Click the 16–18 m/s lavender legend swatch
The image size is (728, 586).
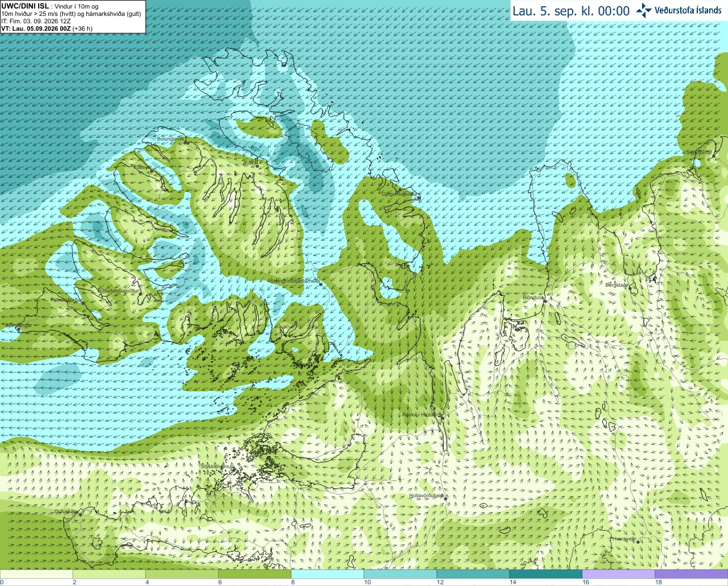click(619, 574)
